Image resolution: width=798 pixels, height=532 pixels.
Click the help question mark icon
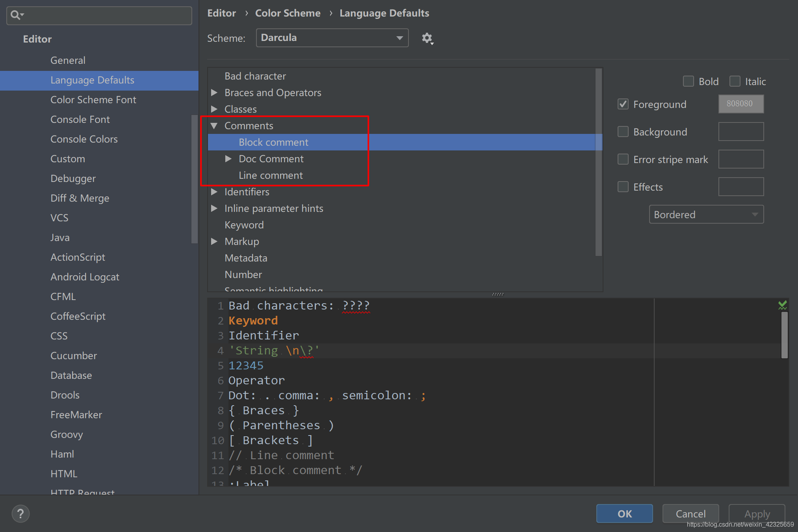(x=20, y=513)
